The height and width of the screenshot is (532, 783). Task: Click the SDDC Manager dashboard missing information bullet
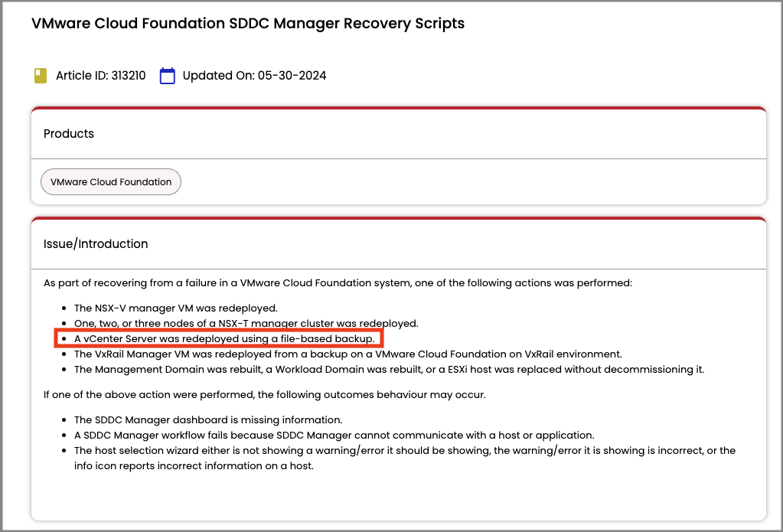(x=208, y=420)
